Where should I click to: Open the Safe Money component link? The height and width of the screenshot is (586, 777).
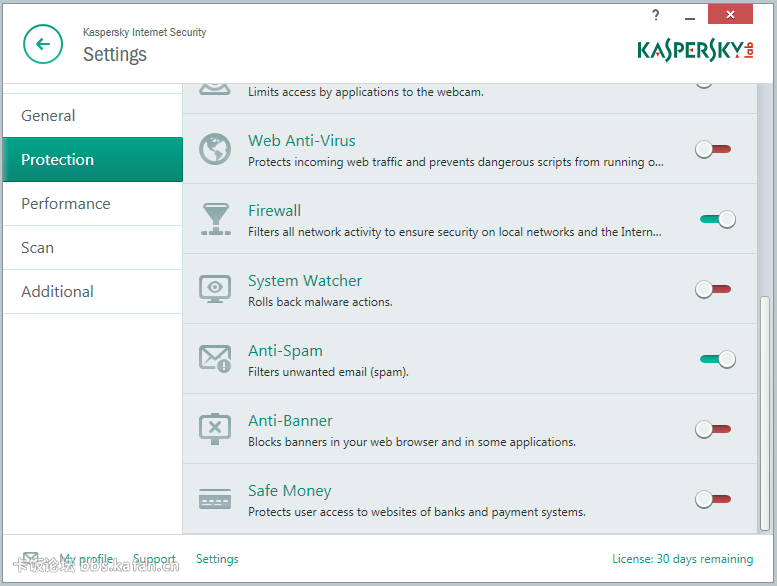pyautogui.click(x=289, y=491)
